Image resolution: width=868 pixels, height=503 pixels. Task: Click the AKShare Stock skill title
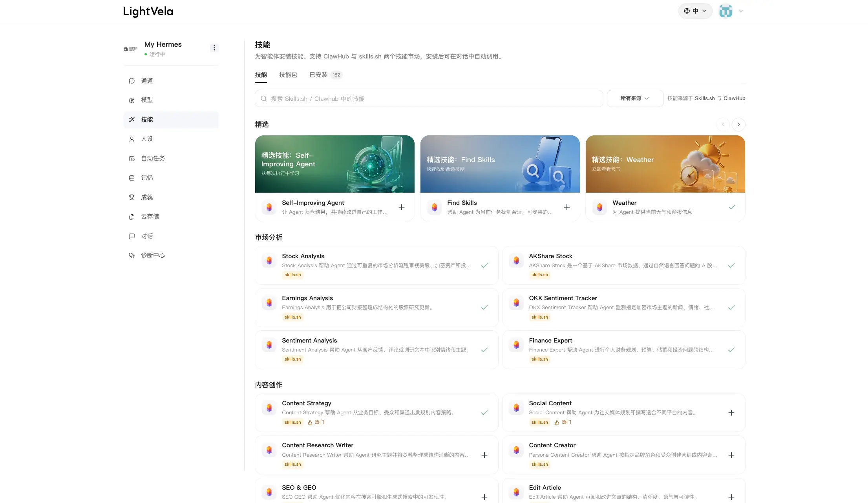coord(550,256)
